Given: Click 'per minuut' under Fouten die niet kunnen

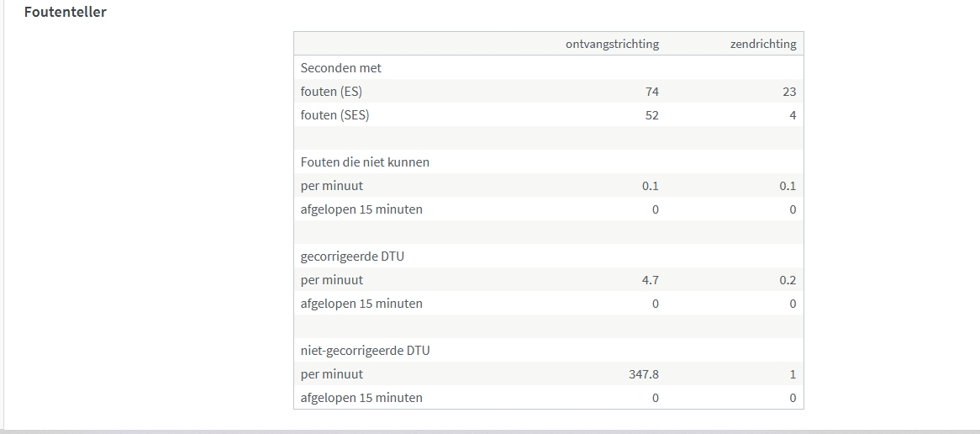Looking at the screenshot, I should 332,186.
